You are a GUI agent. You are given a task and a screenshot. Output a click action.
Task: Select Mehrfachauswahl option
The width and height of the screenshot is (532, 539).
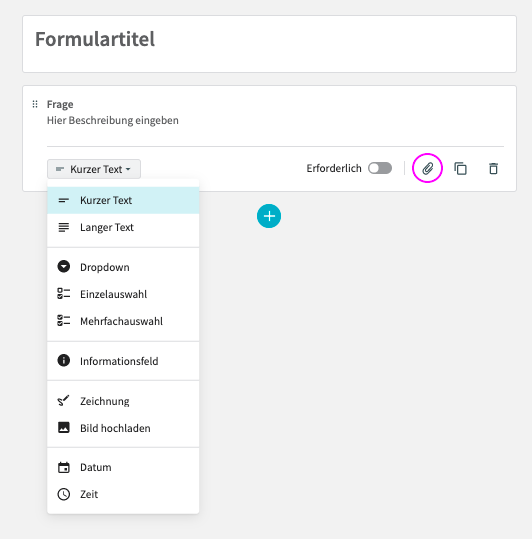[123, 321]
